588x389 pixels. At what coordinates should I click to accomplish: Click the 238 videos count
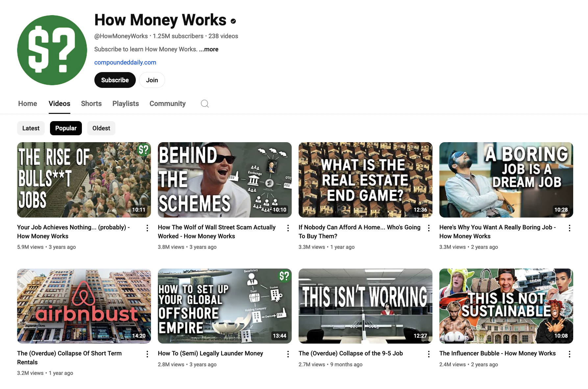point(223,36)
